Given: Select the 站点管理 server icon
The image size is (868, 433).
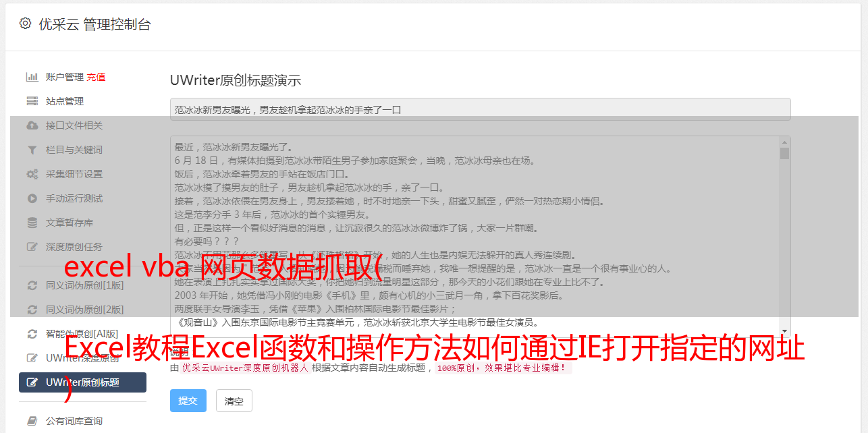Looking at the screenshot, I should (32, 101).
